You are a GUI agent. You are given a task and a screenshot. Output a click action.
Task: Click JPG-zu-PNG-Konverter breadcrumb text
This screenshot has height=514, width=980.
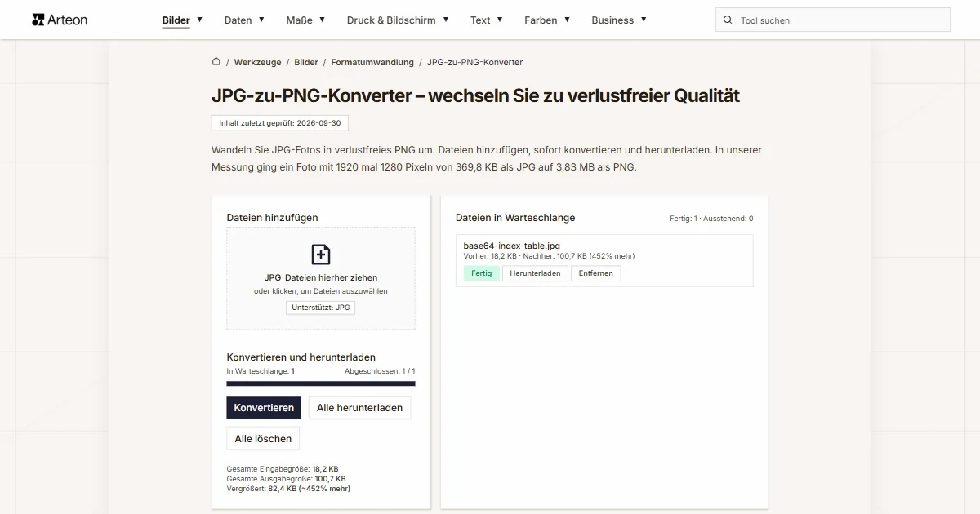pyautogui.click(x=474, y=62)
